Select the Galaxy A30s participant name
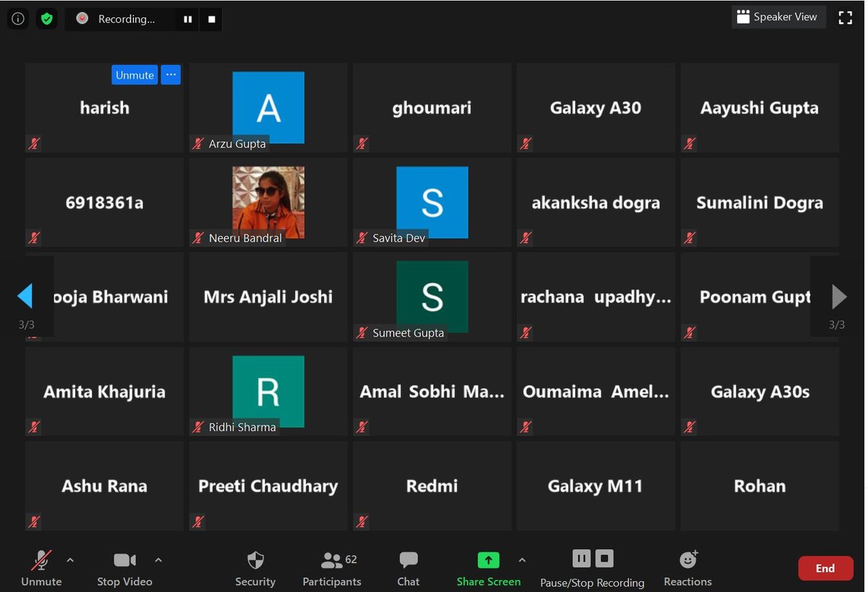 [x=760, y=392]
